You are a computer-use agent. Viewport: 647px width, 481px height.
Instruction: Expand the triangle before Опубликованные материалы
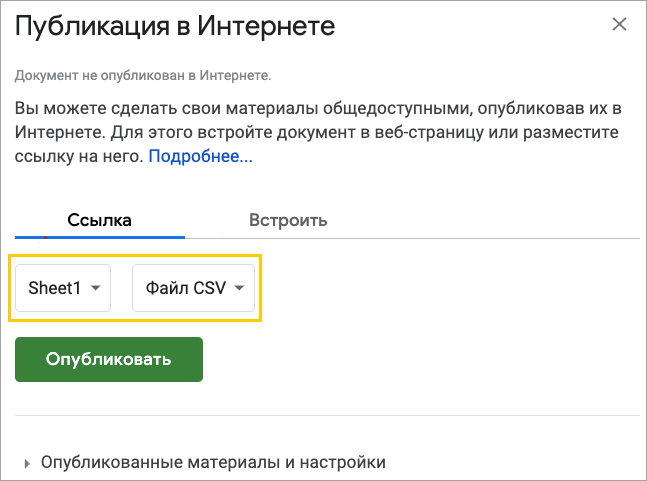coord(26,463)
